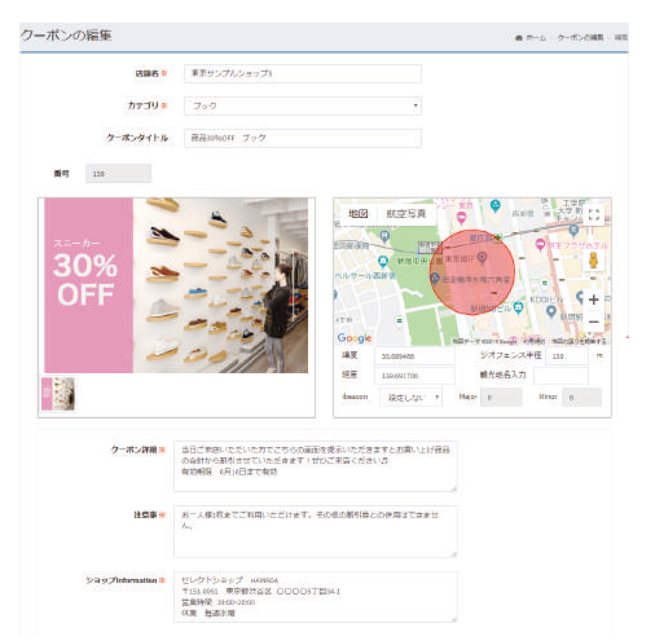Image resolution: width=652 pixels, height=644 pixels.
Task: Open the ibeacon dropdown showing 設定しない
Action: 411,397
